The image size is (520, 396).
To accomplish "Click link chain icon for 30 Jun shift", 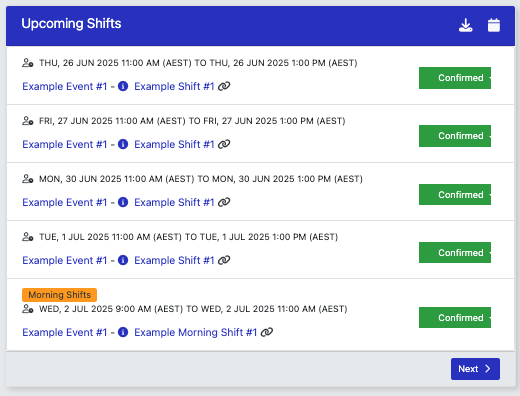I will pos(224,202).
